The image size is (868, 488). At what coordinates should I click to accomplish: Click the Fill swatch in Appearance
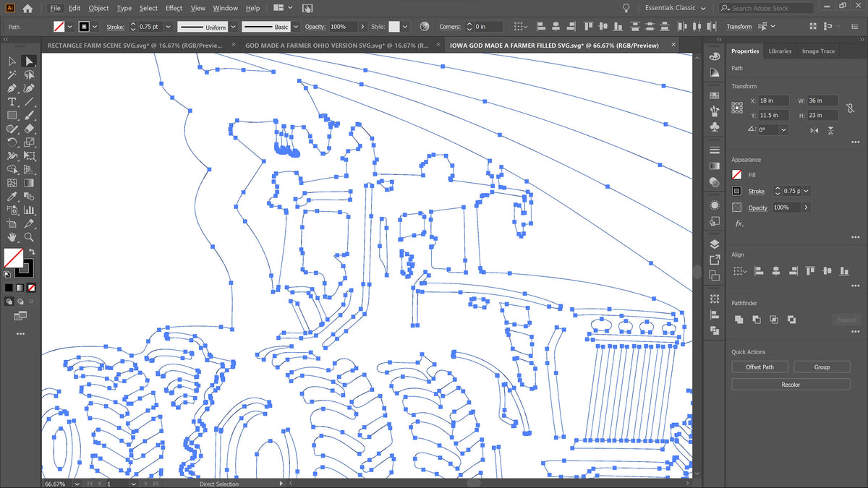[736, 175]
